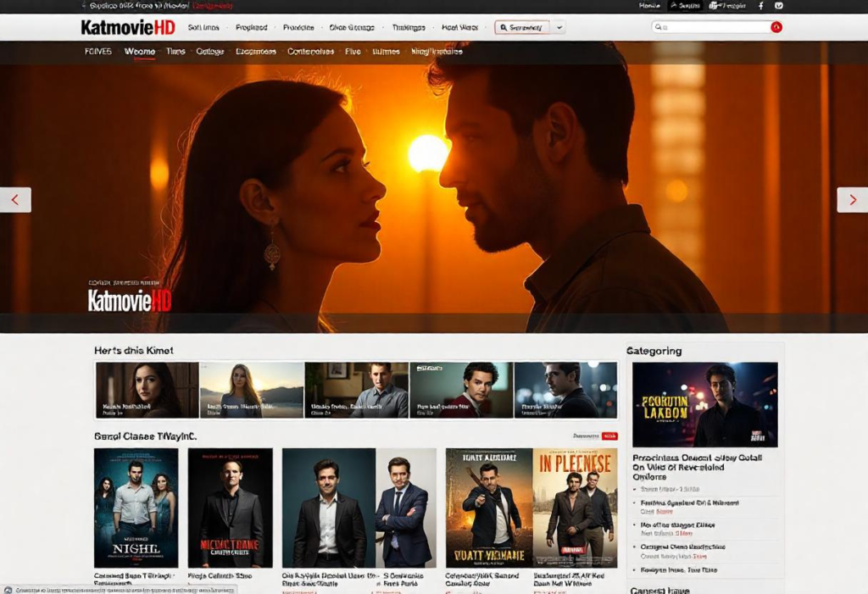Open the search category dropdown chevron
The height and width of the screenshot is (594, 868).
click(559, 26)
